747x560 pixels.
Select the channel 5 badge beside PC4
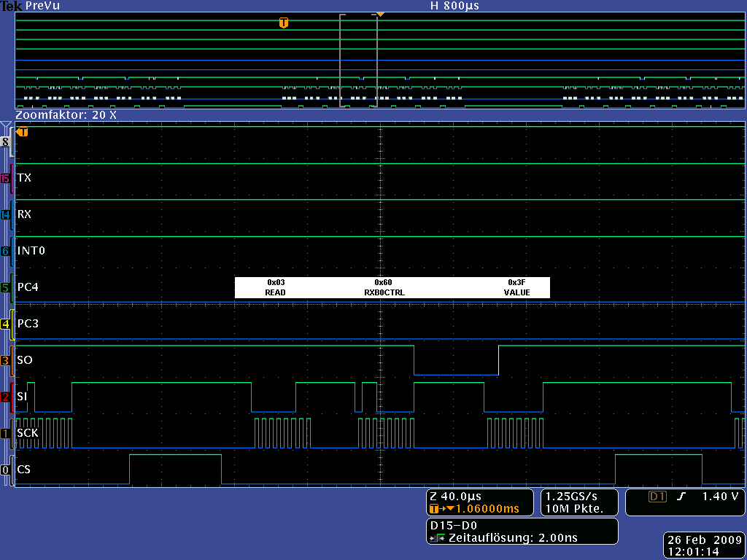click(5, 287)
